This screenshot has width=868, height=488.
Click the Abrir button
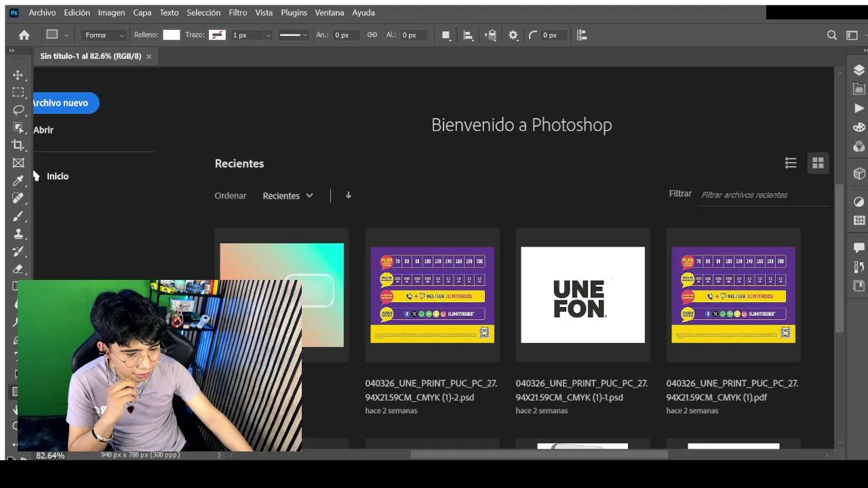(43, 130)
